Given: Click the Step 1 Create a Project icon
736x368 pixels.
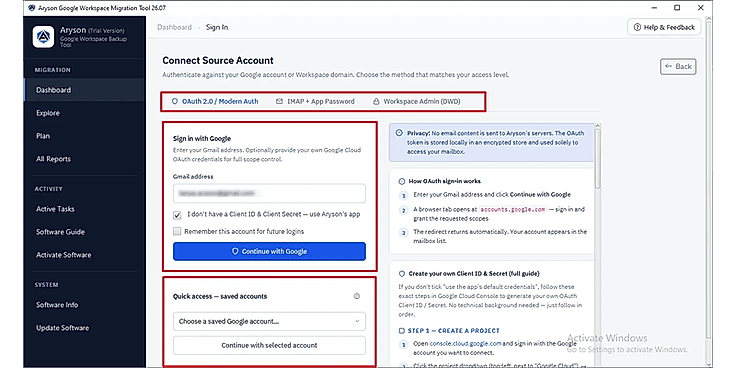Looking at the screenshot, I should (x=401, y=330).
